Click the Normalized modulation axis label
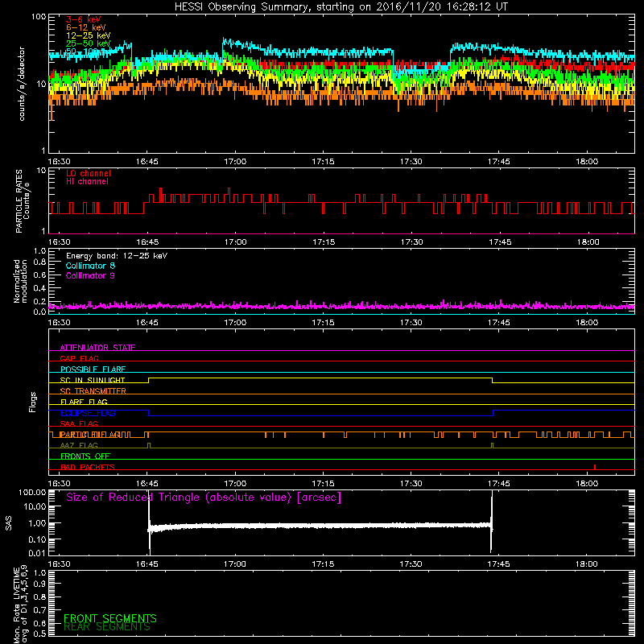 point(20,281)
